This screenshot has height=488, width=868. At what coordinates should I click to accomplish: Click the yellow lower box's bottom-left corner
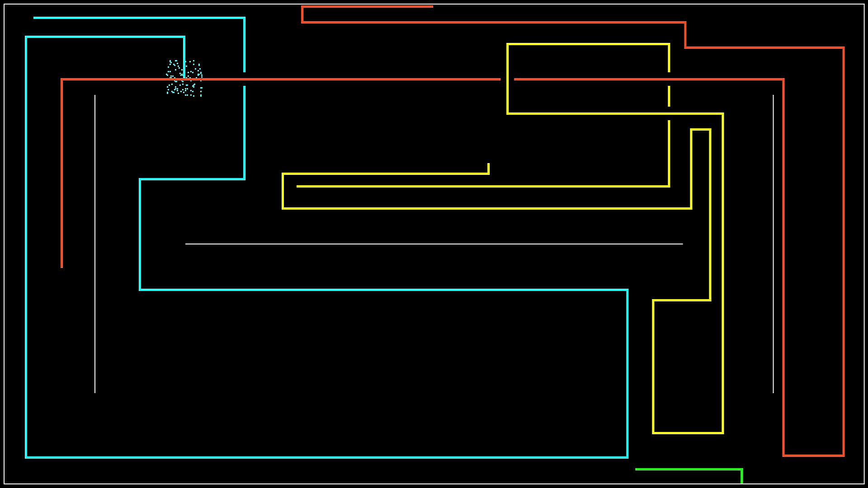click(x=654, y=433)
